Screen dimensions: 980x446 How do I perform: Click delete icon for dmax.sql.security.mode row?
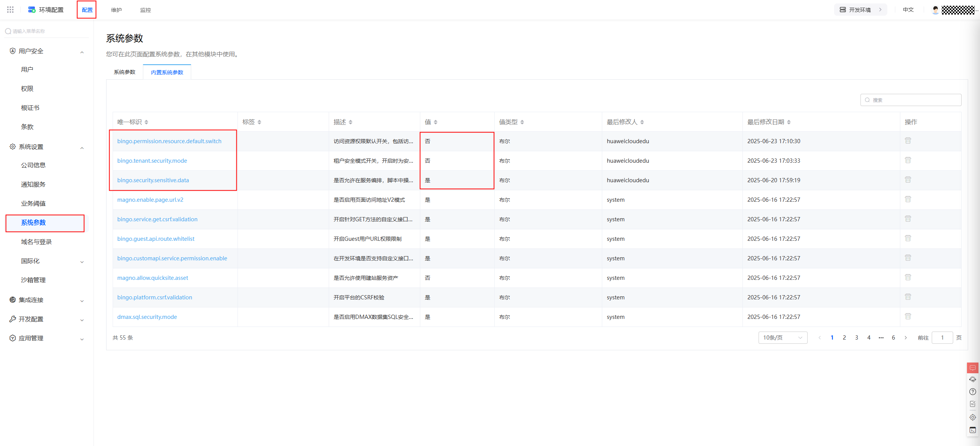908,317
